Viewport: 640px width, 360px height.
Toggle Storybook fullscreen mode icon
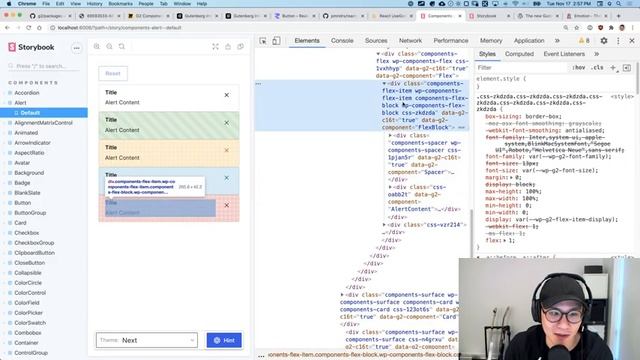tap(215, 47)
